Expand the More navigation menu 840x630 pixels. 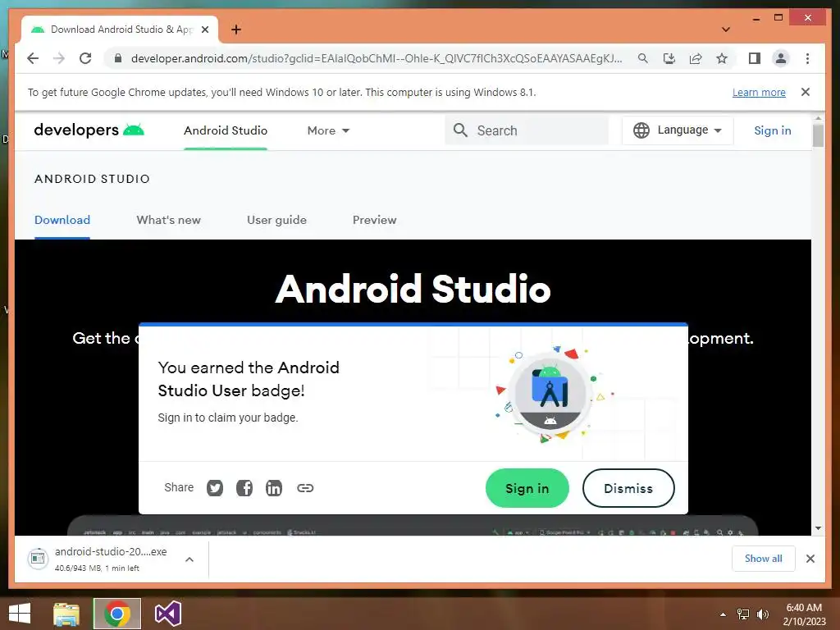point(328,130)
